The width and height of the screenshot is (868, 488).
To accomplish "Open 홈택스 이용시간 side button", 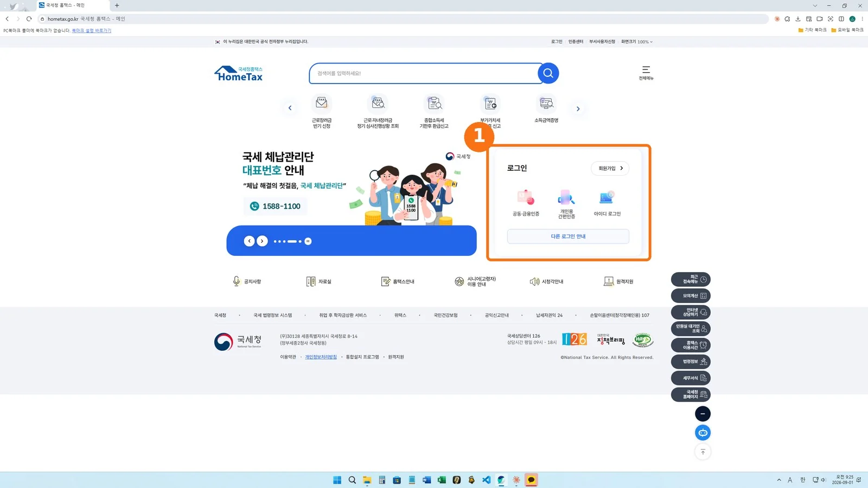I will (x=691, y=345).
